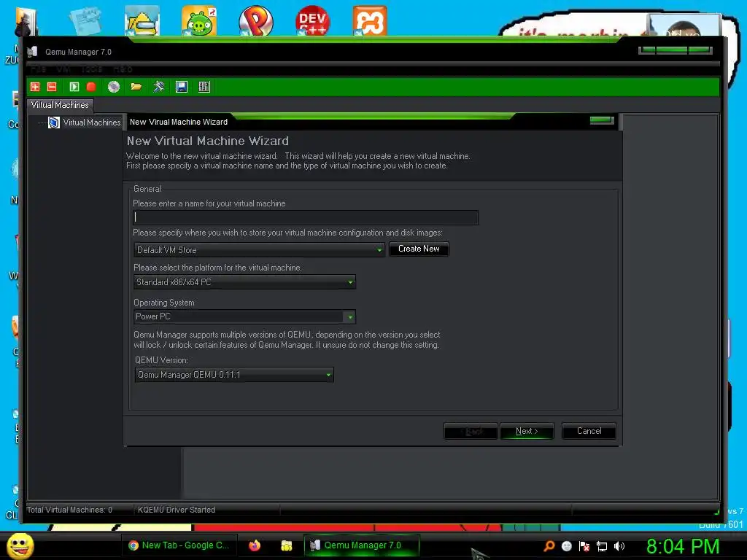747x560 pixels.
Task: Click the red plus new VM toolbar icon
Action: pos(35,87)
